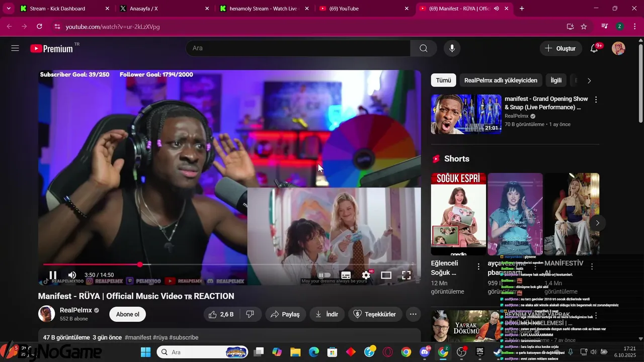
Task: Open a new browser tab
Action: (x=522, y=9)
